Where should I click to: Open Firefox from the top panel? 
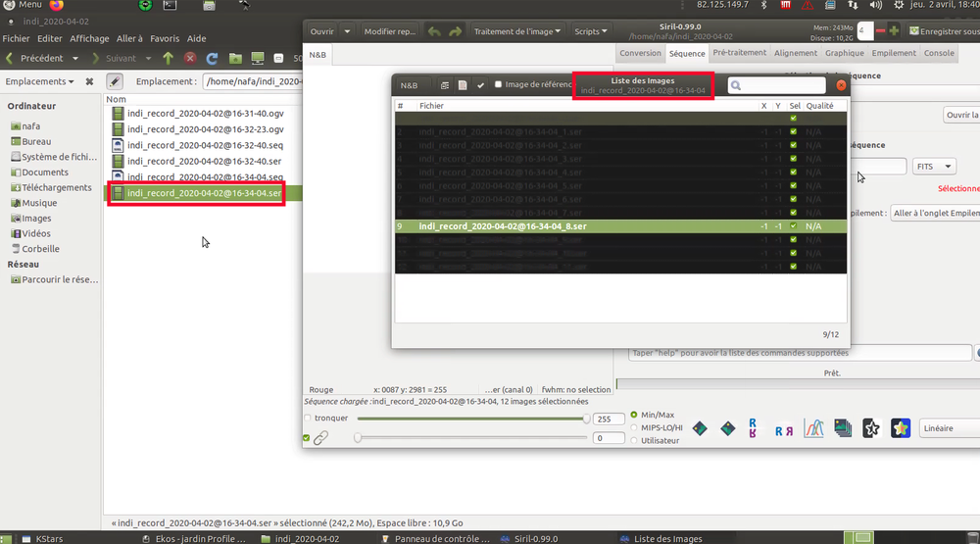[56, 5]
